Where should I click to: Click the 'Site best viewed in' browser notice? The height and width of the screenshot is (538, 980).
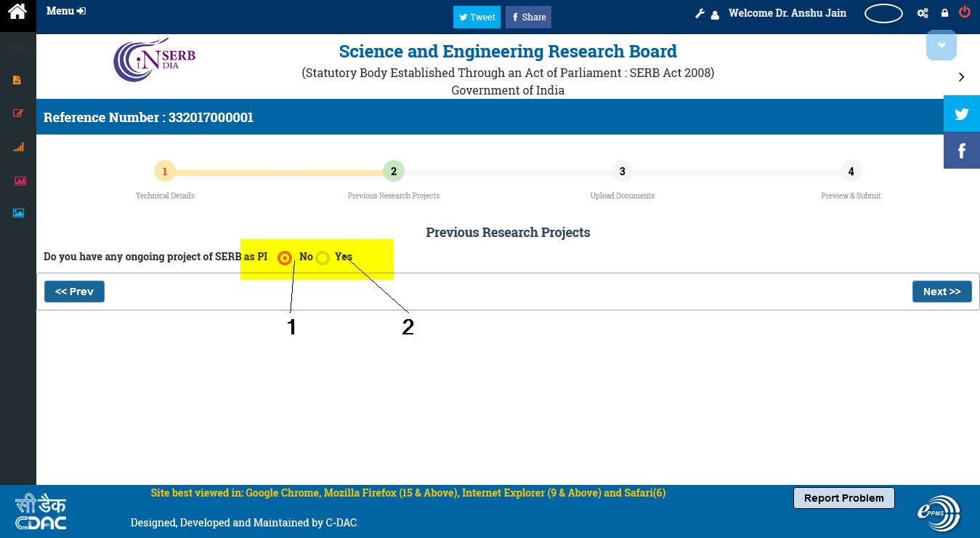tap(408, 493)
